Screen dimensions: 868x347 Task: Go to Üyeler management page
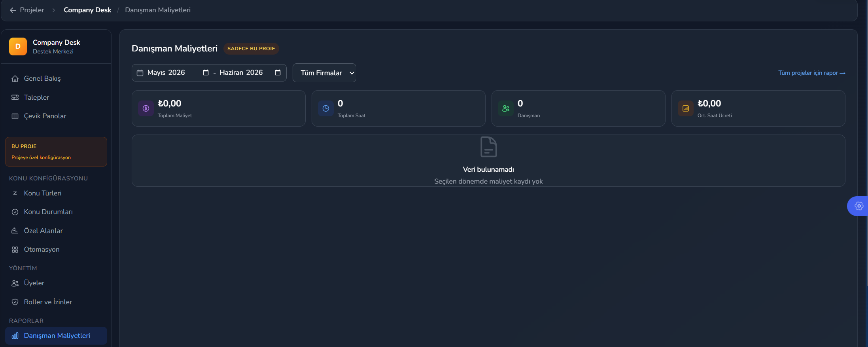coord(56,283)
